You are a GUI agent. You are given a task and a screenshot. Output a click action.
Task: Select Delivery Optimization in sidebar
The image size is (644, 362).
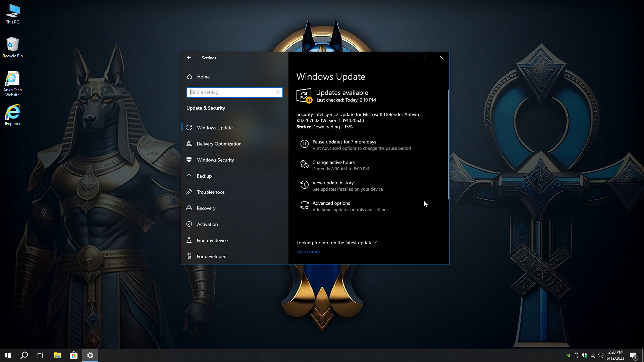(x=219, y=144)
